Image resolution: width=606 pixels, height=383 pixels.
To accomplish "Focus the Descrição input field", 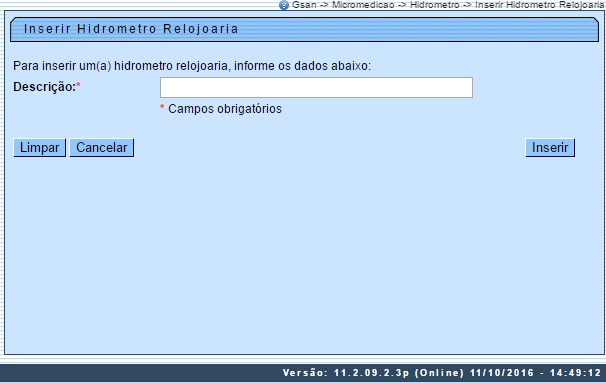I will pyautogui.click(x=316, y=87).
